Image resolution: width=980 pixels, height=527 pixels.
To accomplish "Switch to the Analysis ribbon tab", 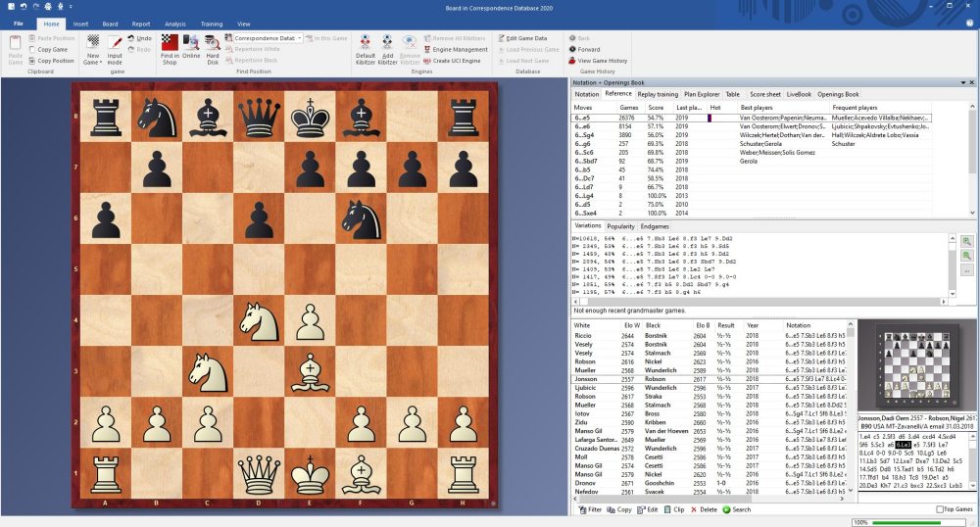I will coord(174,23).
